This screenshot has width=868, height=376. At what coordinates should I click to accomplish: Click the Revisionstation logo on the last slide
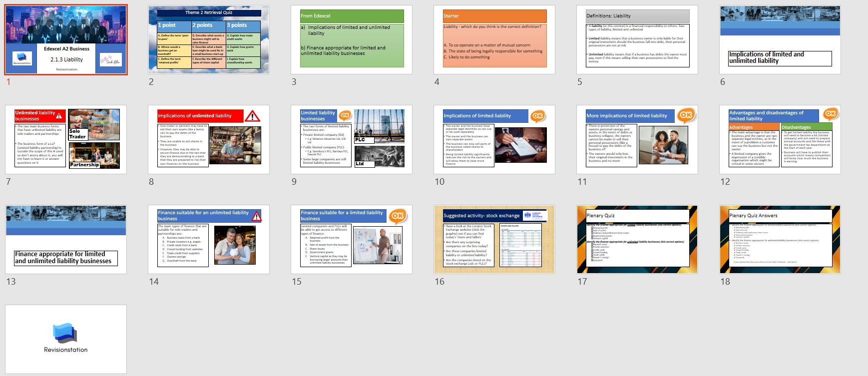[65, 334]
